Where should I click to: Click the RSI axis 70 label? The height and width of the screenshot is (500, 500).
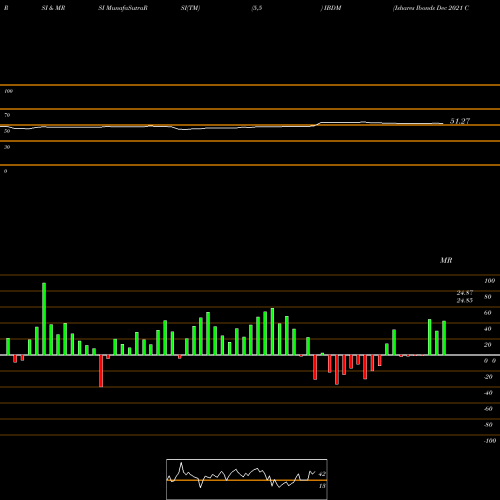(7, 115)
